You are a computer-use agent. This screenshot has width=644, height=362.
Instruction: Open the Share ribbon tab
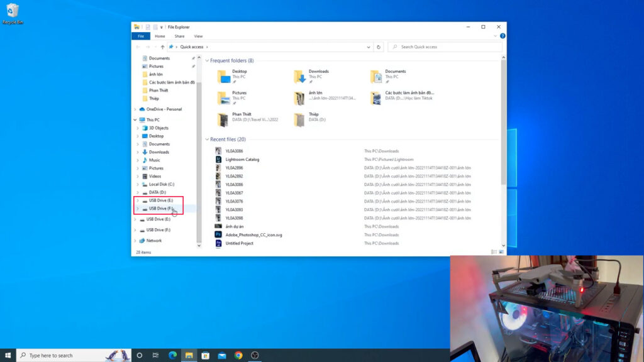click(179, 36)
